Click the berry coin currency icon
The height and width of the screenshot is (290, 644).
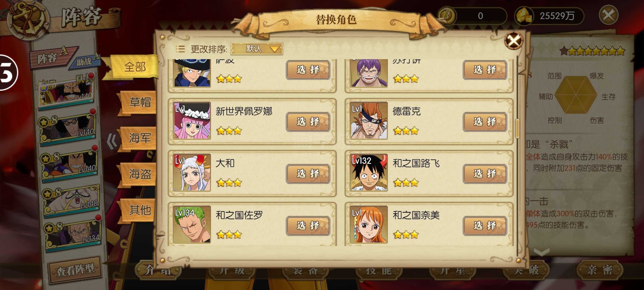pos(447,15)
